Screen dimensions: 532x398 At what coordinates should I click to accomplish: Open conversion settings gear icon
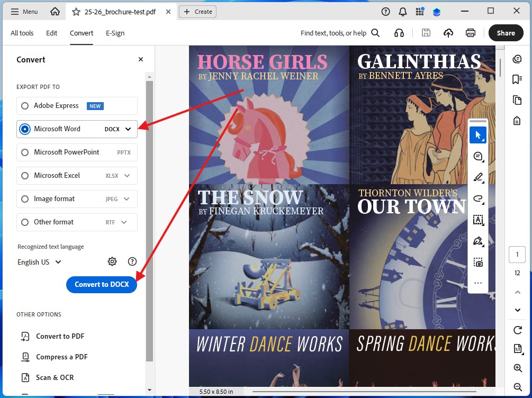[112, 261]
